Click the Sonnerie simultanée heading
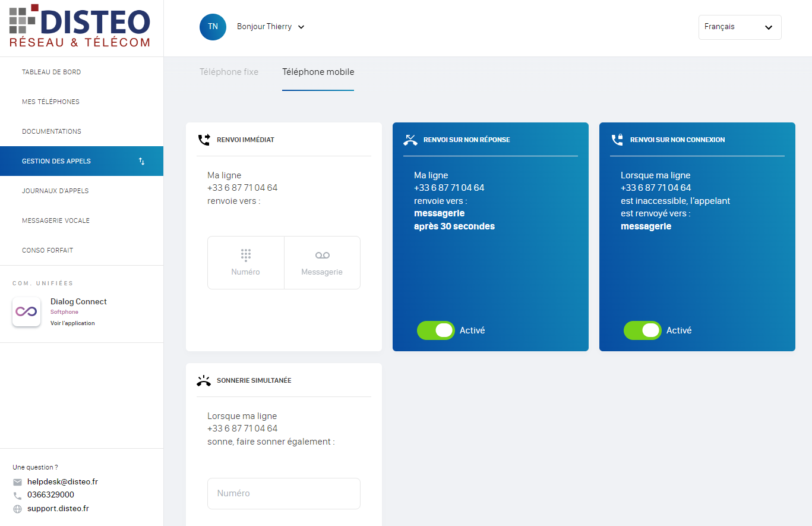Image resolution: width=812 pixels, height=526 pixels. (x=254, y=380)
